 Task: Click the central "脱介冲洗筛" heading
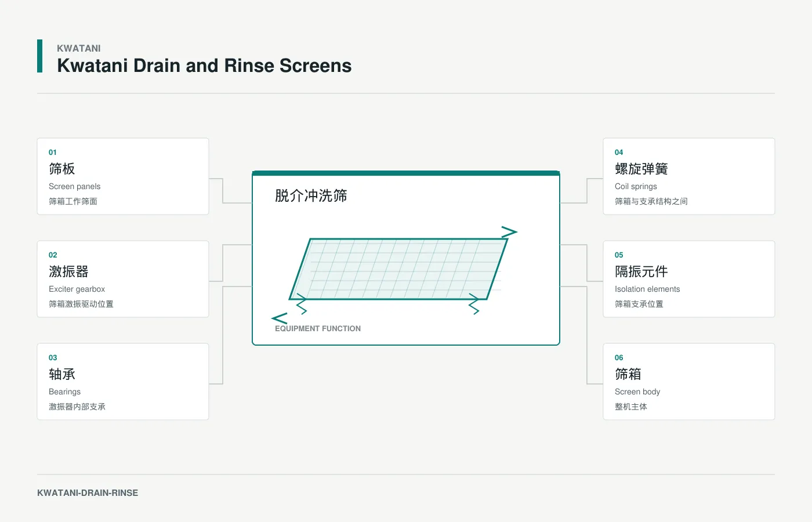click(x=311, y=196)
